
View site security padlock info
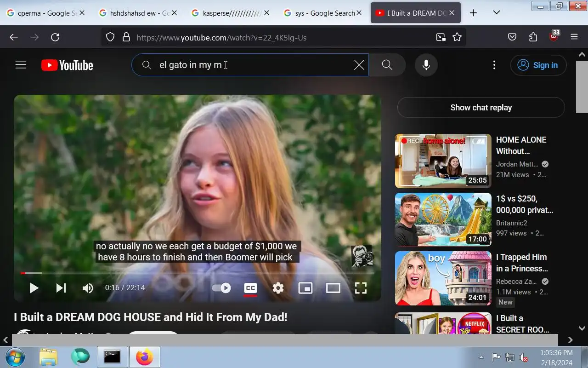[126, 37]
